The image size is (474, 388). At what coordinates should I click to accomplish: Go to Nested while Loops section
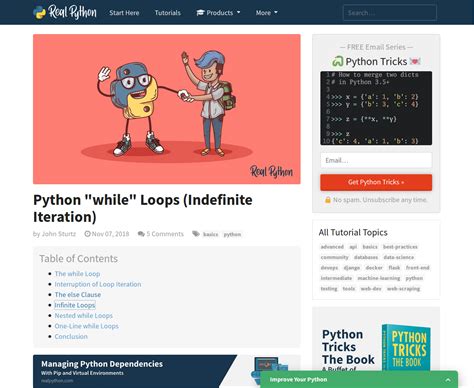pos(83,315)
